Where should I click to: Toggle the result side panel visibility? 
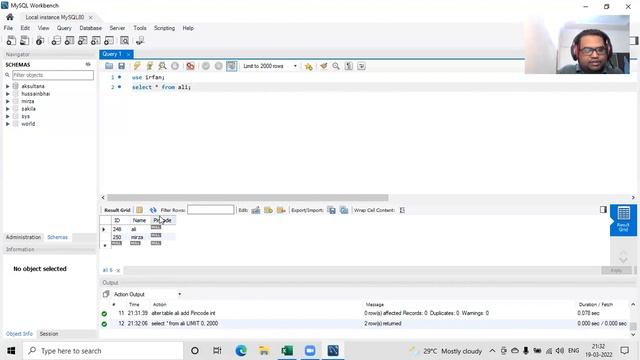pyautogui.click(x=603, y=209)
